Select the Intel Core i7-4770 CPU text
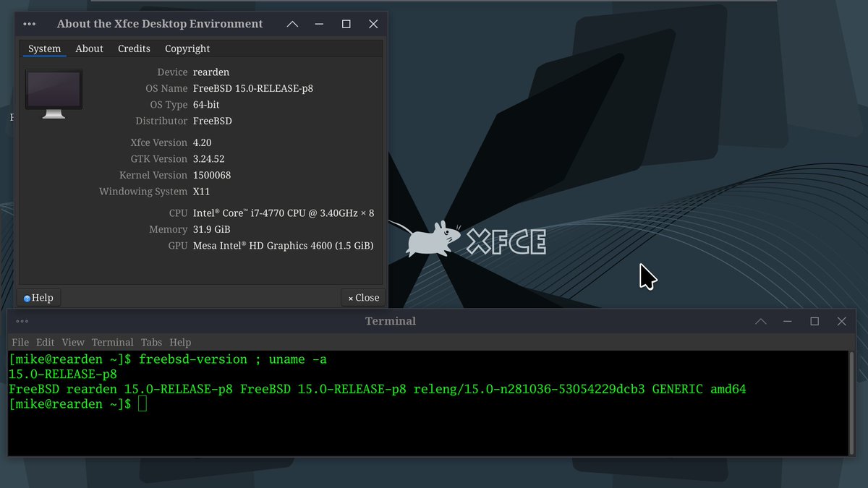 tap(284, 213)
